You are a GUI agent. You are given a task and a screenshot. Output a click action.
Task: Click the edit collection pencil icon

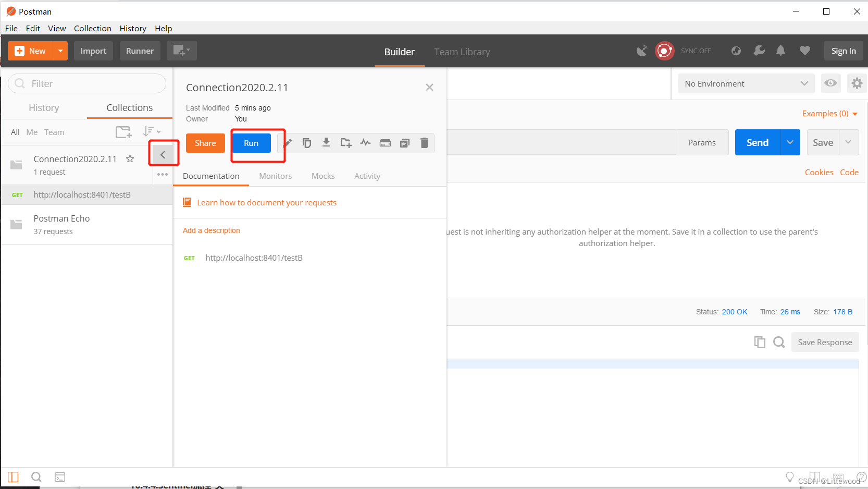coord(288,143)
